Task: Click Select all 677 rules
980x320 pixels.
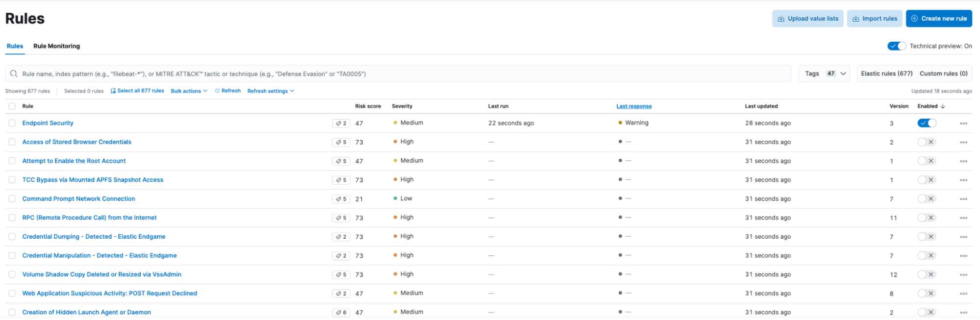Action: click(137, 91)
